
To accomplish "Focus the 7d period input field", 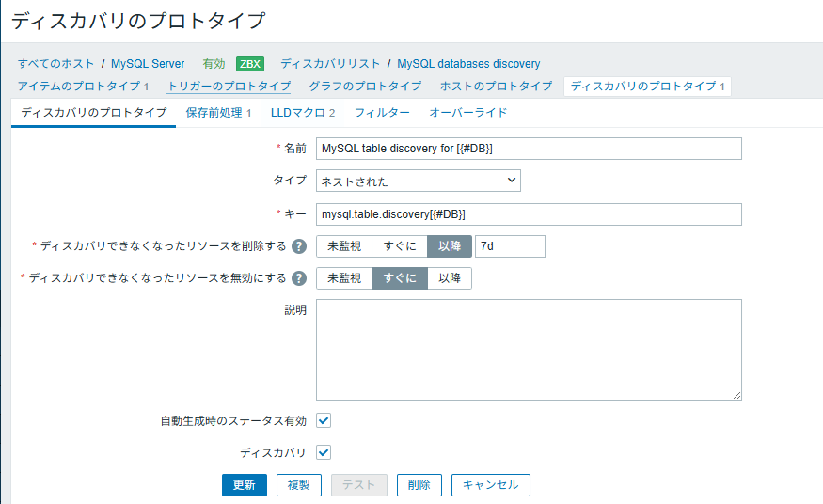I will coord(510,246).
